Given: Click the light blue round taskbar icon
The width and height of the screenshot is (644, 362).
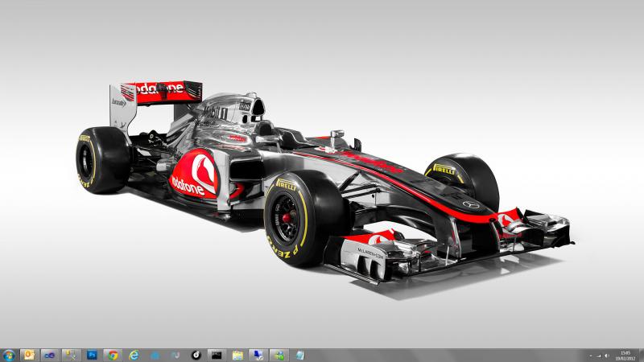Looking at the screenshot, I should pyautogui.click(x=155, y=356).
